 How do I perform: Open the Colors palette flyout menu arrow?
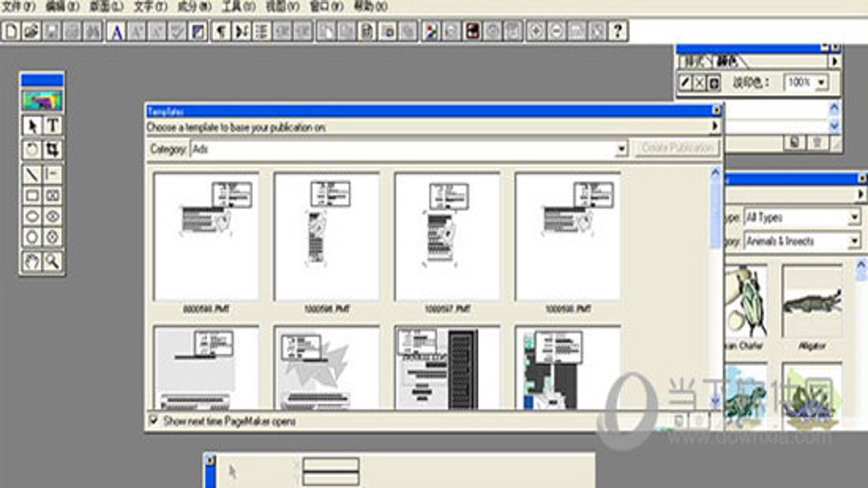(x=834, y=62)
